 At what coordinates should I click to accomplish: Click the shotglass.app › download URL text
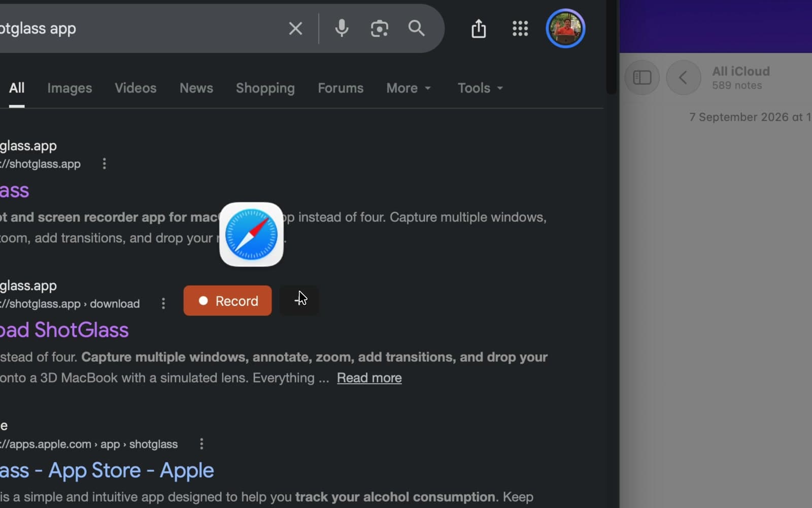pyautogui.click(x=70, y=304)
